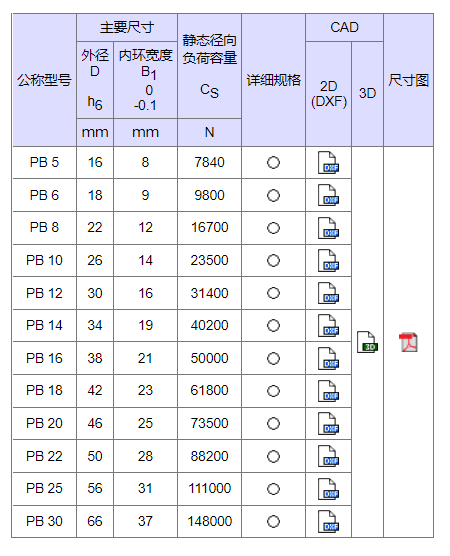Select the PB 8 model name
This screenshot has width=450, height=556.
[x=44, y=228]
